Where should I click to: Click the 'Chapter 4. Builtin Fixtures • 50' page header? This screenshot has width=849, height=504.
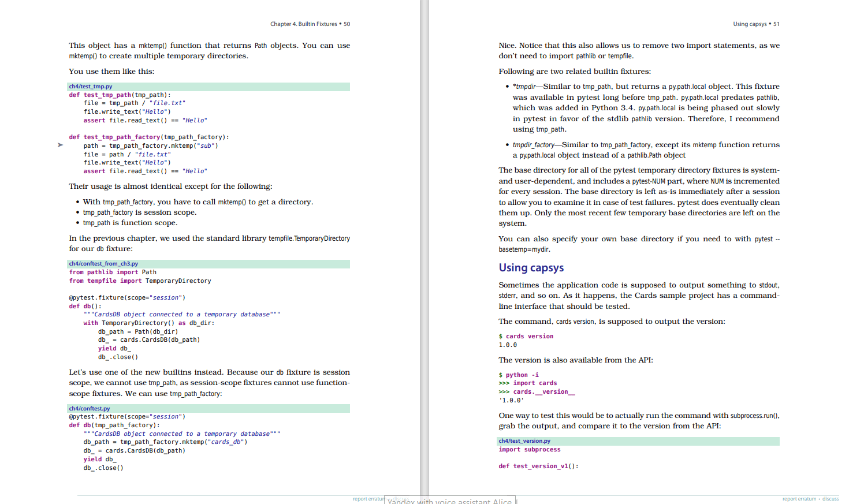tap(310, 24)
